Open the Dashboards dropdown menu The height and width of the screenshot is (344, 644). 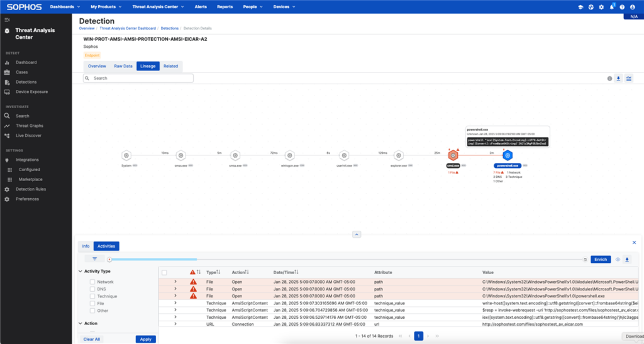(x=65, y=7)
